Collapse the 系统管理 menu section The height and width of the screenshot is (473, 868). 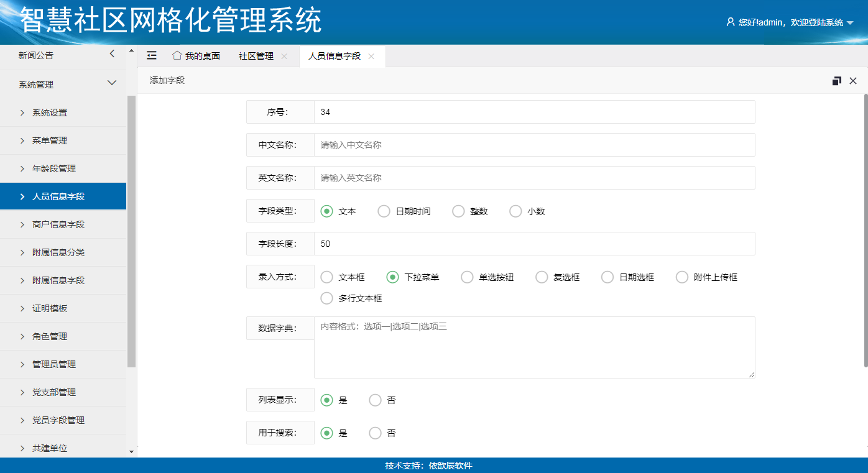(x=112, y=83)
